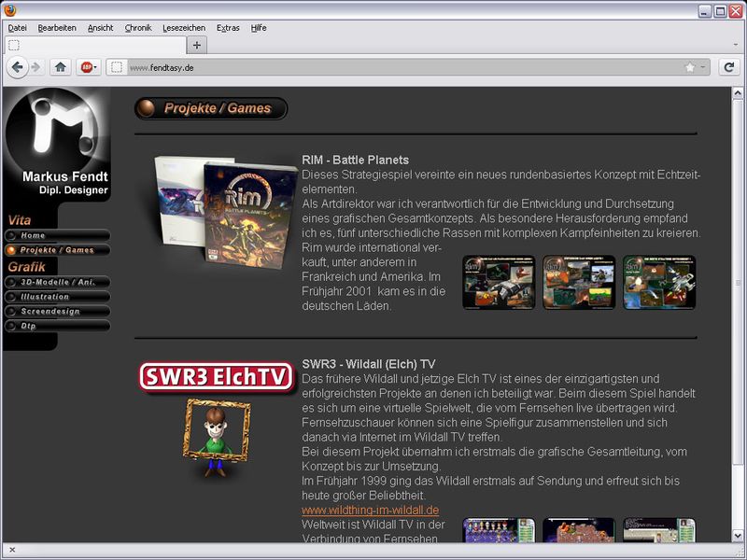Click the SWR3 ElchTV logo
This screenshot has height=560, width=747.
217,377
